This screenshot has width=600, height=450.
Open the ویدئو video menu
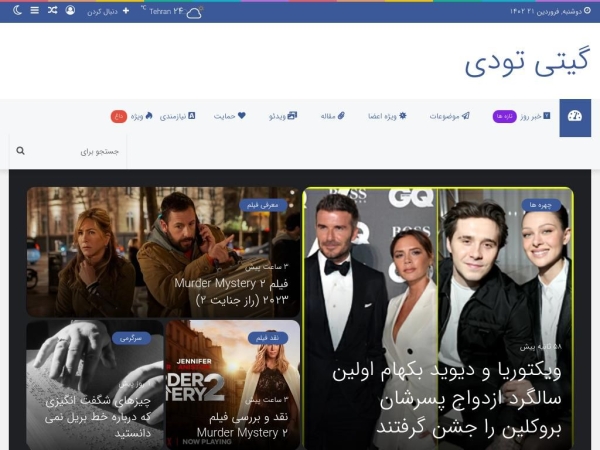[277, 116]
